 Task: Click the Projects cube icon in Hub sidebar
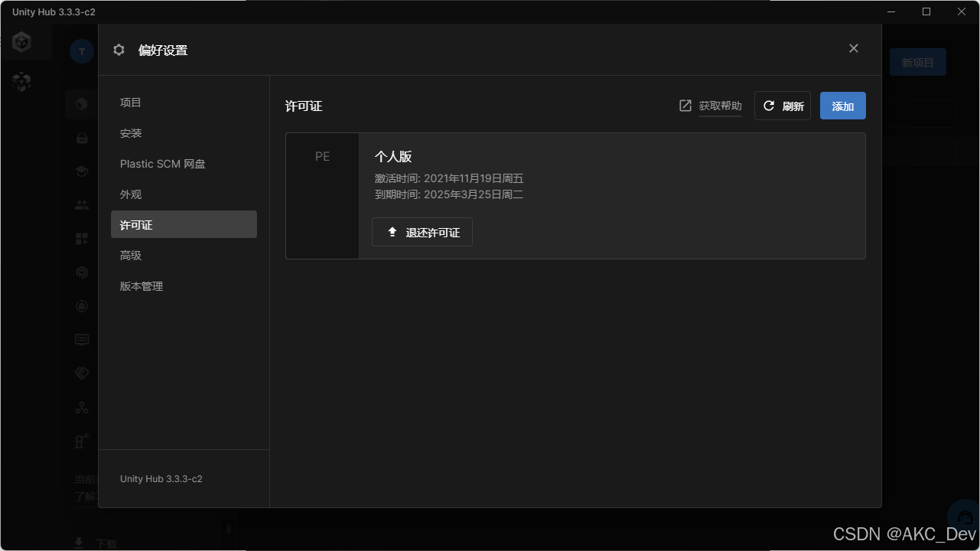(x=82, y=103)
